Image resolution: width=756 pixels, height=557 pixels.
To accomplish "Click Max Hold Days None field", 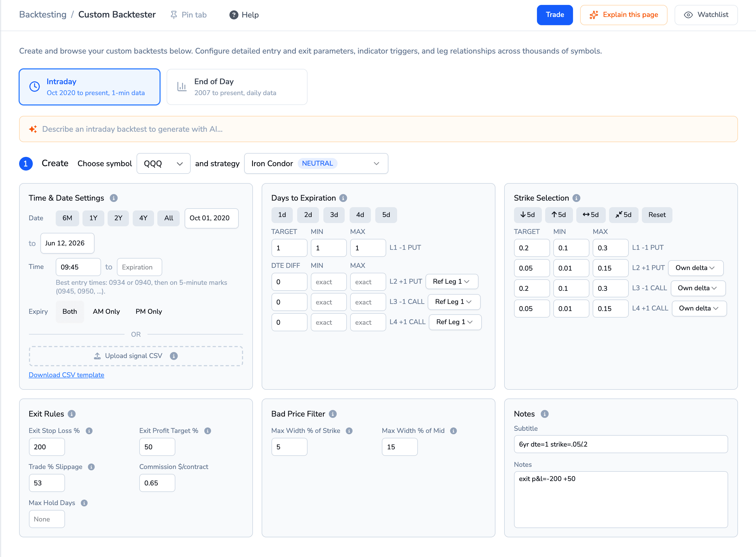I will pos(47,519).
